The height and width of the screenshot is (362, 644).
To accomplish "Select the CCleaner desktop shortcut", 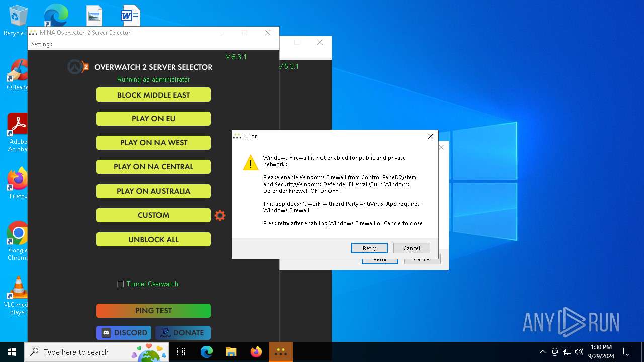I will pyautogui.click(x=19, y=75).
